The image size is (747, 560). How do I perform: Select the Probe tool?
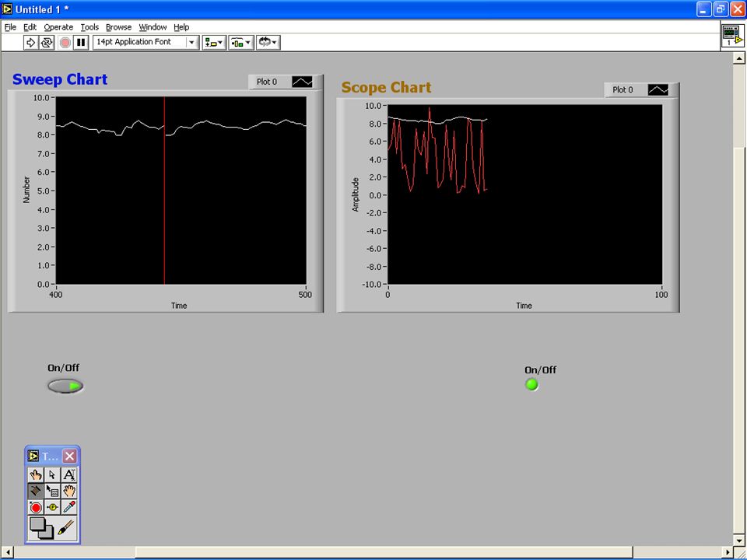pos(52,507)
